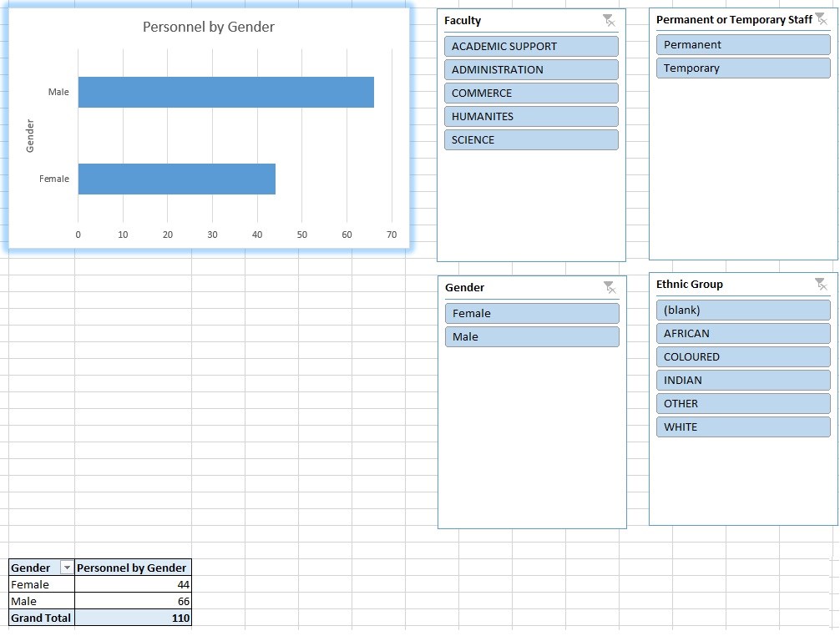The image size is (840, 636).
Task: Select the (blank) ethnic group option
Action: coord(742,310)
